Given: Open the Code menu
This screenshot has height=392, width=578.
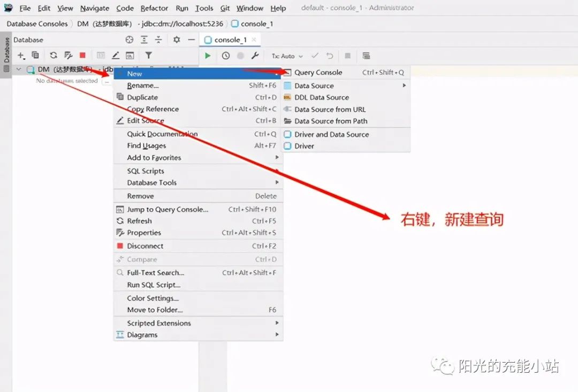Looking at the screenshot, I should [x=125, y=8].
